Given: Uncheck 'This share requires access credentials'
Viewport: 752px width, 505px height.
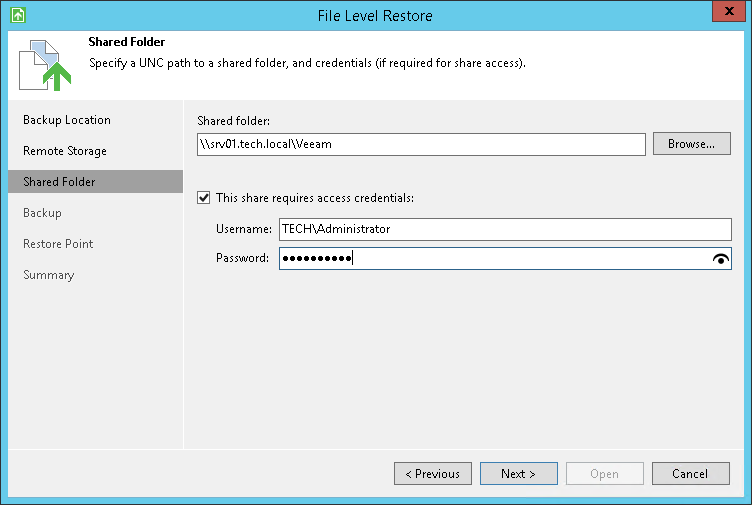Looking at the screenshot, I should [x=205, y=198].
